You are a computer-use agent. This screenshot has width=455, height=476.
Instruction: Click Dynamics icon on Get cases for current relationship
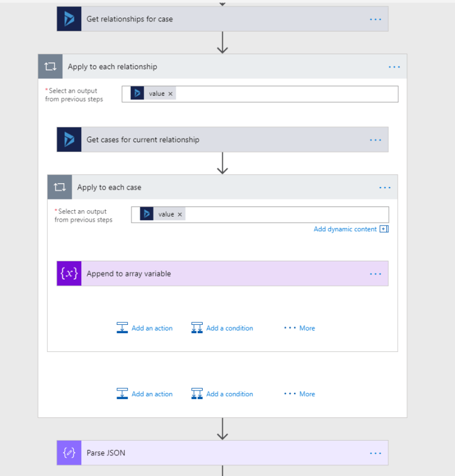69,140
